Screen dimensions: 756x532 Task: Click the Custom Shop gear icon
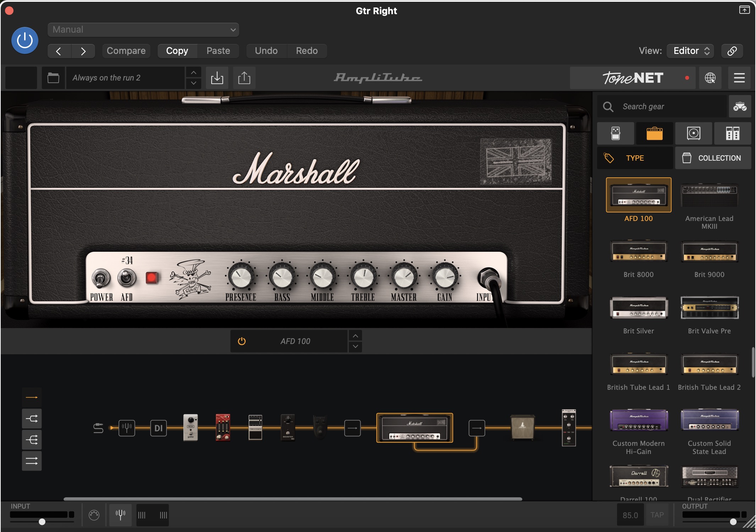(x=740, y=106)
